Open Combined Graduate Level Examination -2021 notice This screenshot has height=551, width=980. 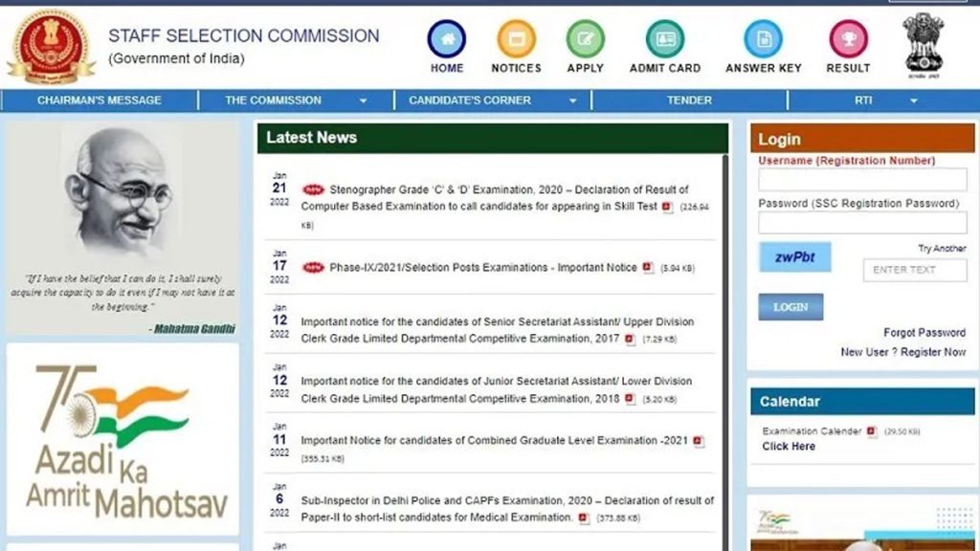495,440
